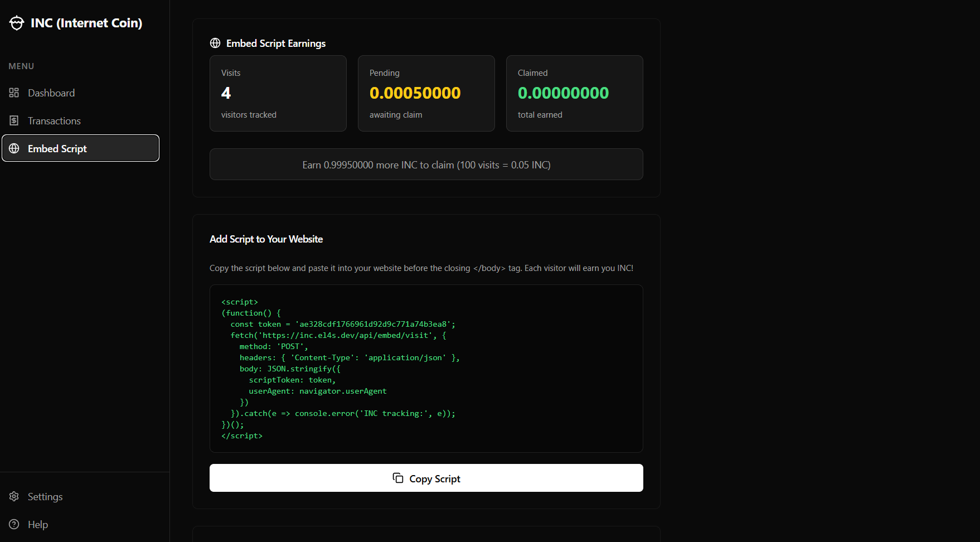980x542 pixels.
Task: Open the Transactions menu item
Action: 54,121
